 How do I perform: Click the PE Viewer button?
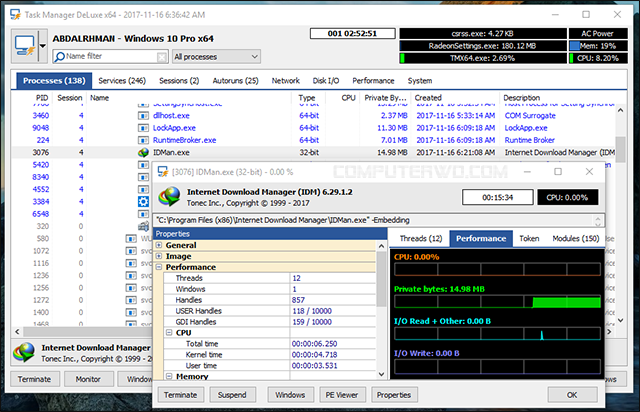coord(342,395)
